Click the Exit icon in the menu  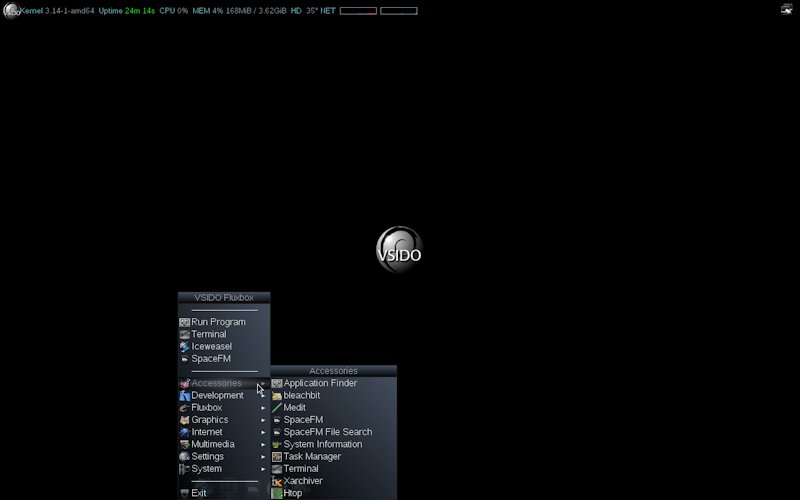(x=184, y=493)
